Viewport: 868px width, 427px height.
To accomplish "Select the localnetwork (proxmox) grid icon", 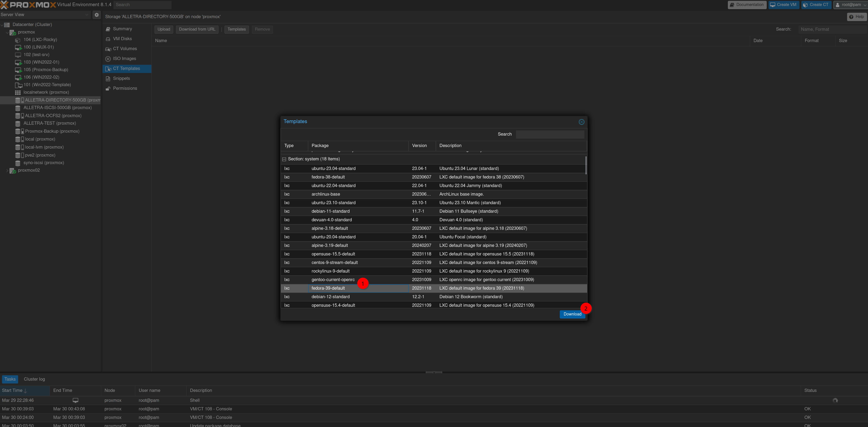I will pos(18,92).
